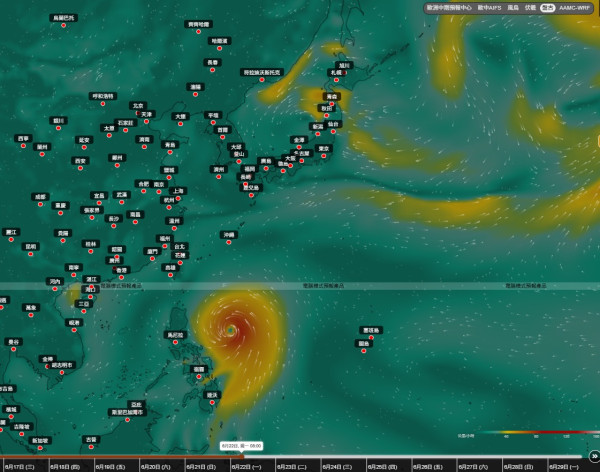Click the 南昌 city marker
The width and height of the screenshot is (600, 472).
[x=135, y=215]
